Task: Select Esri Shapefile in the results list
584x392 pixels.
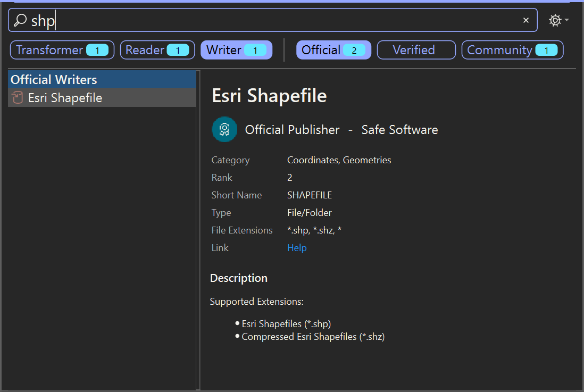Action: 102,98
